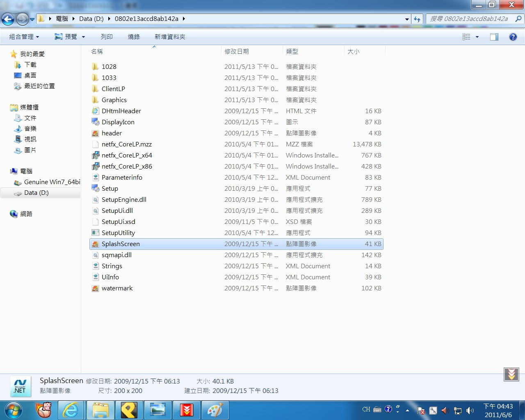This screenshot has height=420, width=525.
Task: Sort by the 修改日期 column header
Action: point(237,51)
